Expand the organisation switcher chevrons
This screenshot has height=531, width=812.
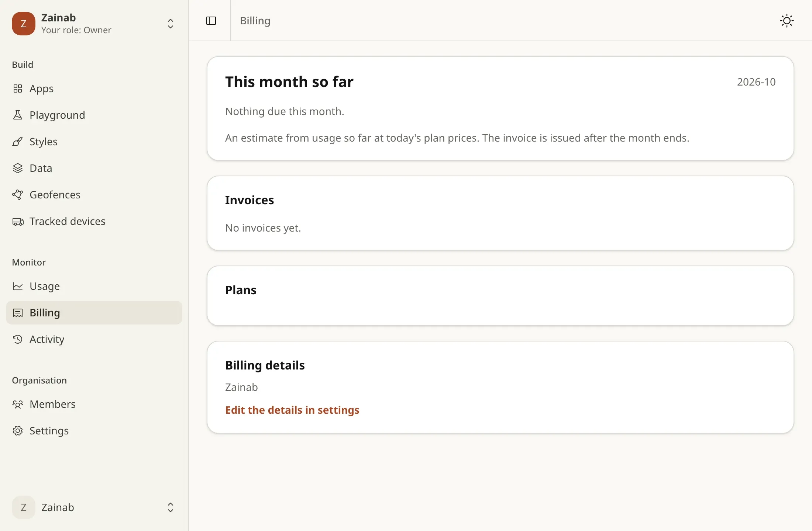coord(171,24)
